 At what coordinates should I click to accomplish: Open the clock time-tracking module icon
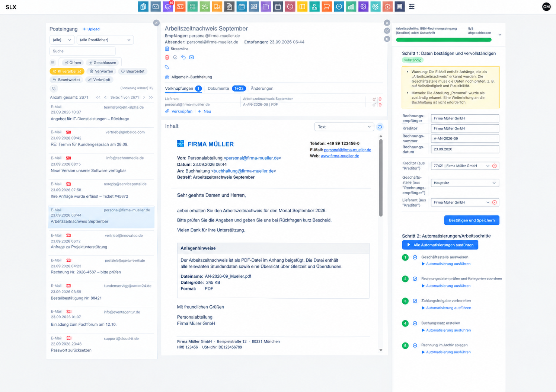click(x=339, y=7)
